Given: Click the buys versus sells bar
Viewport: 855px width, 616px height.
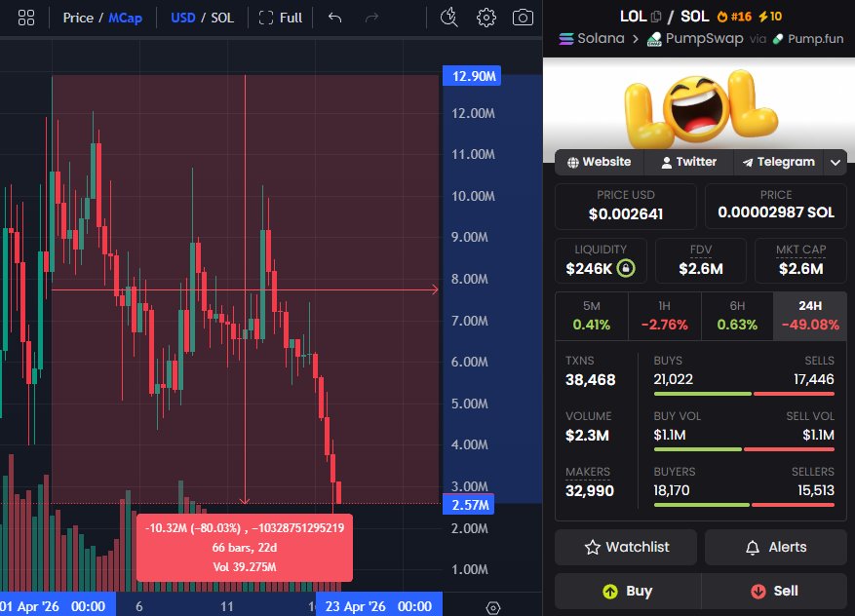Looking at the screenshot, I should [x=744, y=394].
